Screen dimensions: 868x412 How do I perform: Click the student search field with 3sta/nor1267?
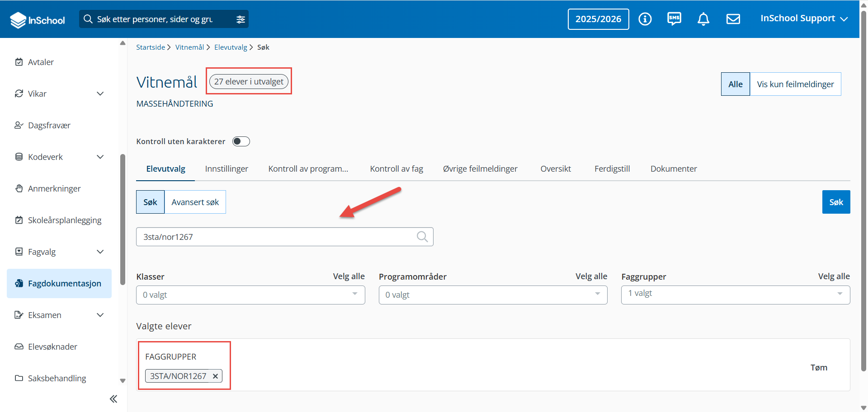click(284, 237)
